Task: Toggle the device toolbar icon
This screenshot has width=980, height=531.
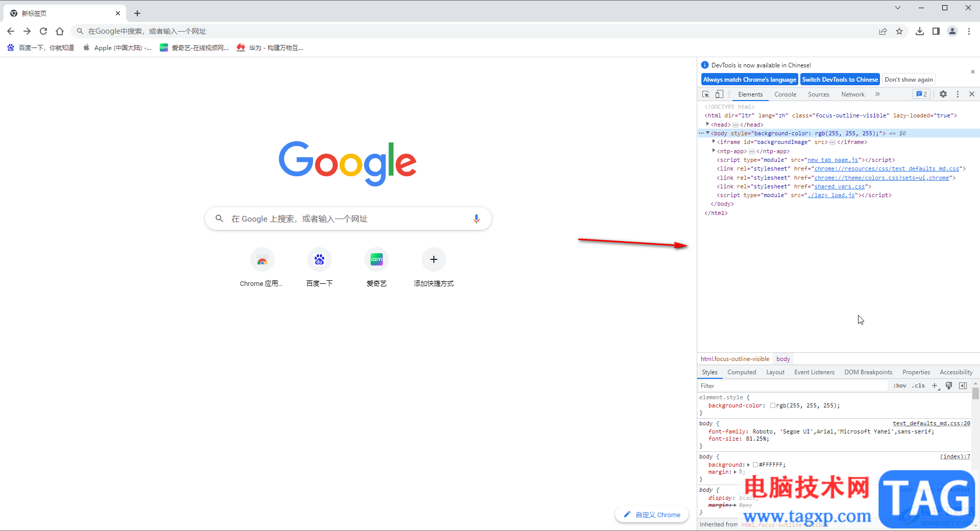Action: coord(719,94)
